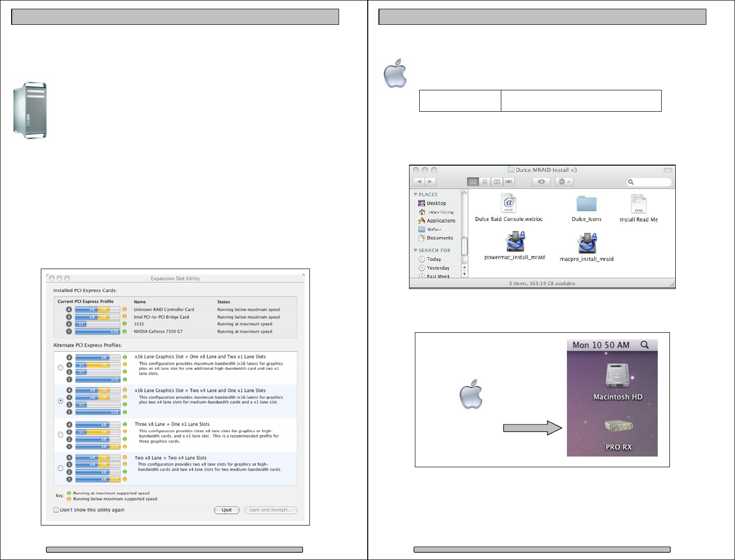The image size is (735, 560).
Task: Go back in the Finder window
Action: tap(419, 182)
